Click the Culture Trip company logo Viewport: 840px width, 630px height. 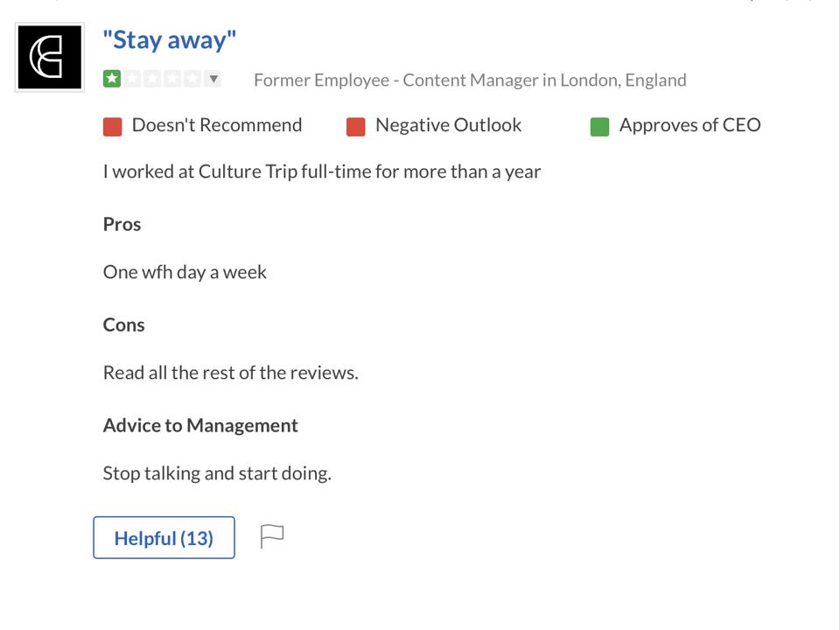[x=50, y=58]
